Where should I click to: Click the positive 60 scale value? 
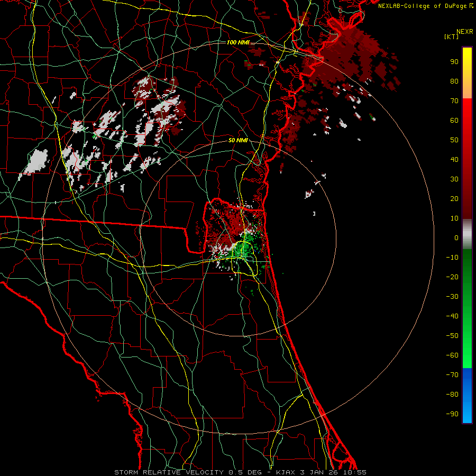tap(454, 121)
